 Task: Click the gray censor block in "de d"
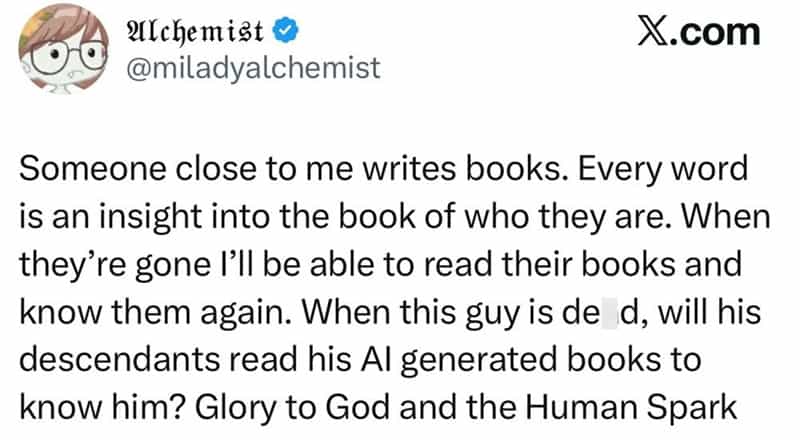610,313
